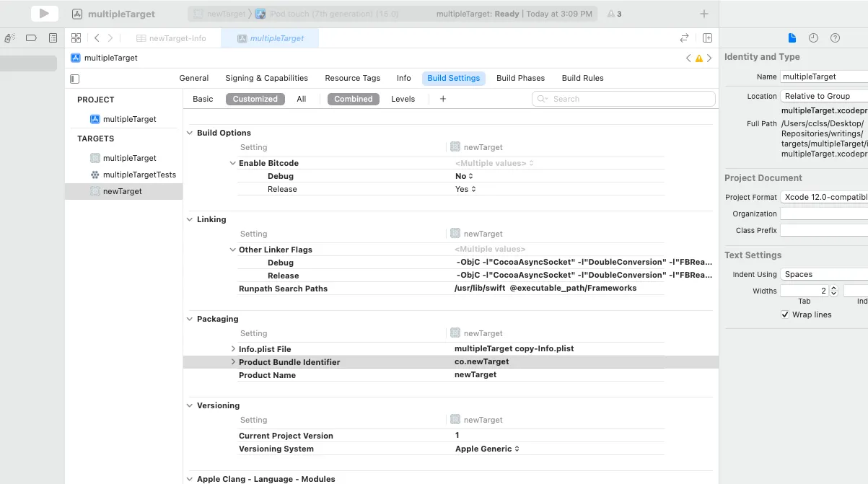Collapse the Versioning section

tap(190, 405)
